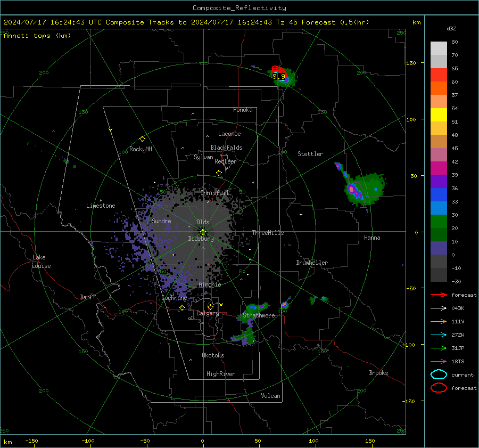Viewport: 479px width, 448px height.
Task: Select the cyan 27ZW arrow legend entry
Action: [x=439, y=335]
